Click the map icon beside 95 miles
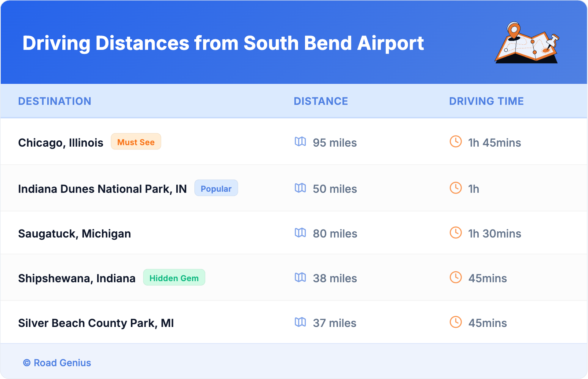 (300, 141)
